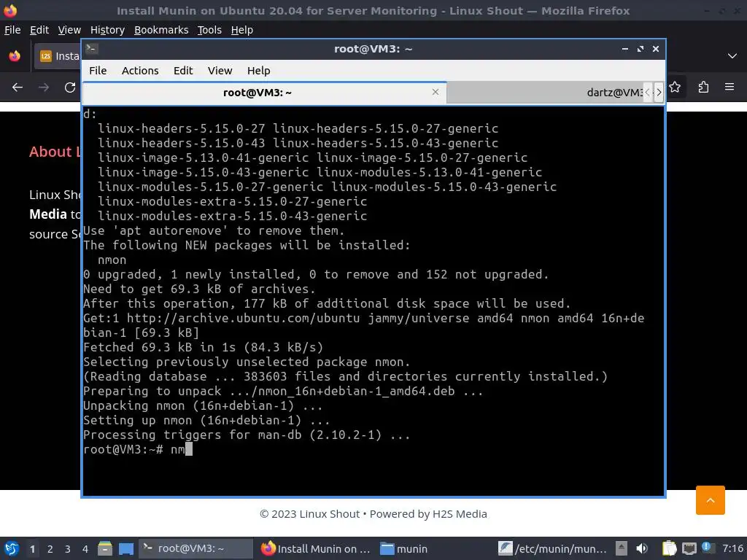Maximize the terminal window
The image size is (747, 560).
click(640, 49)
